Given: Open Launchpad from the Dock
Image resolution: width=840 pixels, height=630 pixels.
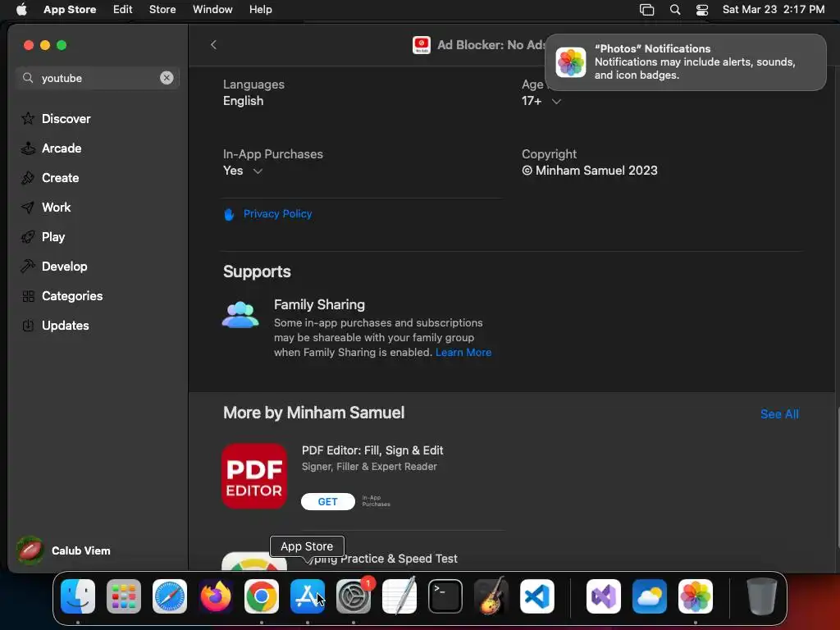Looking at the screenshot, I should [x=124, y=596].
